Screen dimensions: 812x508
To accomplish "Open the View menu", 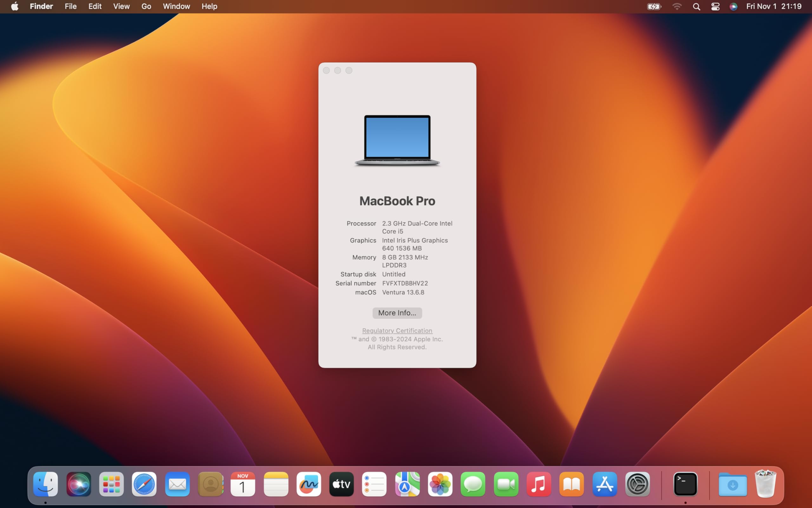I will pyautogui.click(x=121, y=6).
